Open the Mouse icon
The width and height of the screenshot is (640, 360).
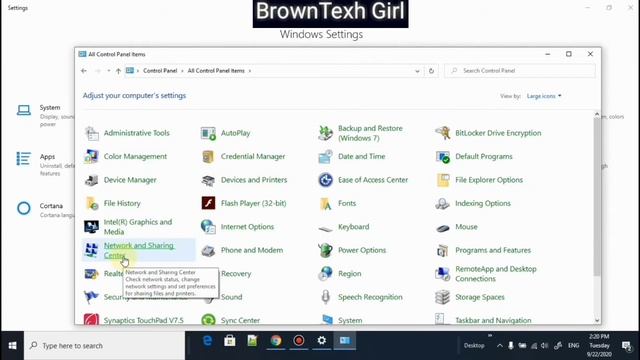[x=442, y=228]
